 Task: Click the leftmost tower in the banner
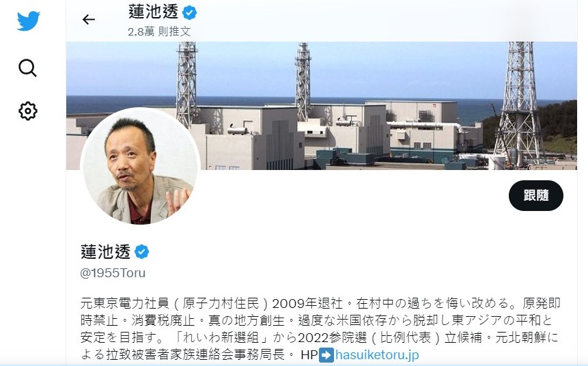(x=186, y=85)
